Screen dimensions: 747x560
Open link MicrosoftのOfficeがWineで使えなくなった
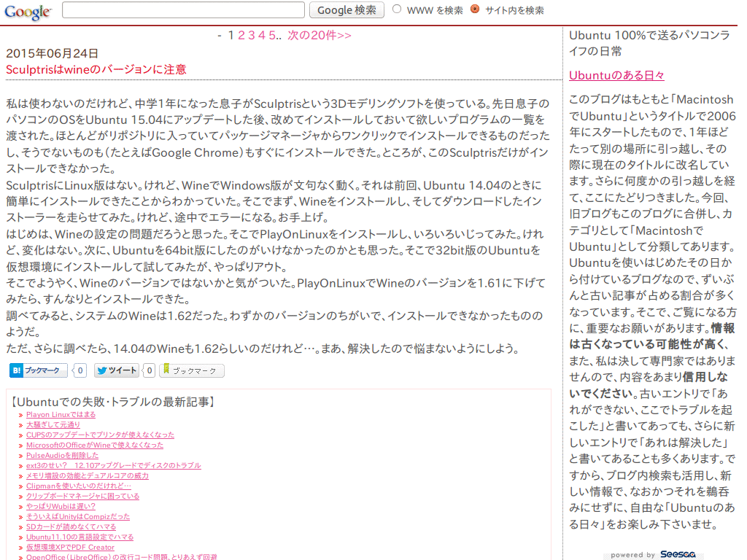pyautogui.click(x=95, y=446)
